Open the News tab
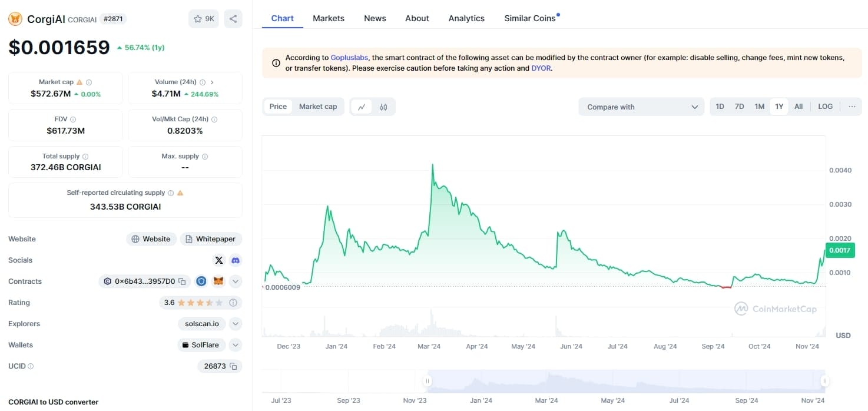Image resolution: width=868 pixels, height=411 pixels. [375, 18]
